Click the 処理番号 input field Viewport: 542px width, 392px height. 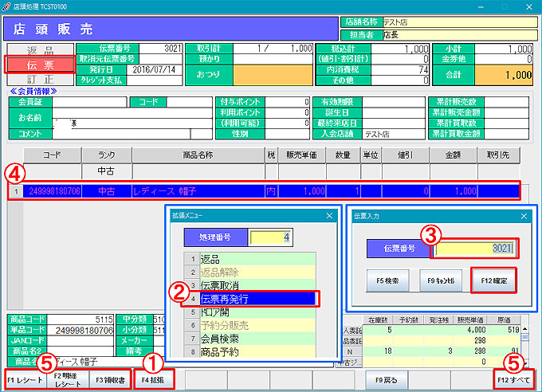coord(270,237)
